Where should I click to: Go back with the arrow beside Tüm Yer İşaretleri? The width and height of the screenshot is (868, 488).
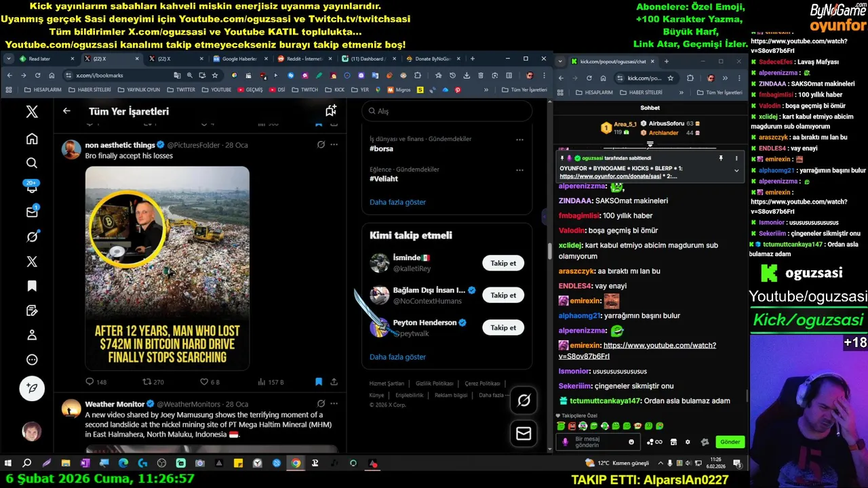66,111
